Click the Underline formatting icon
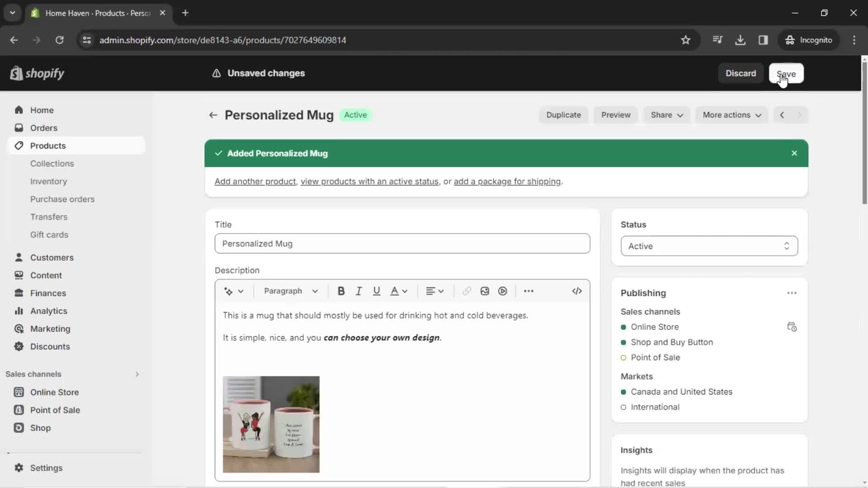The image size is (868, 488). coord(377,291)
